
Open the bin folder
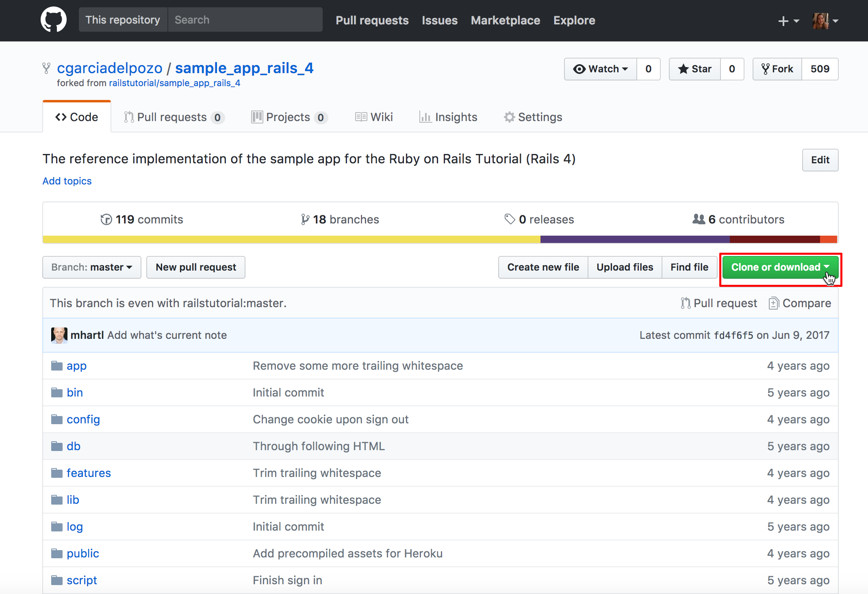[x=75, y=392]
